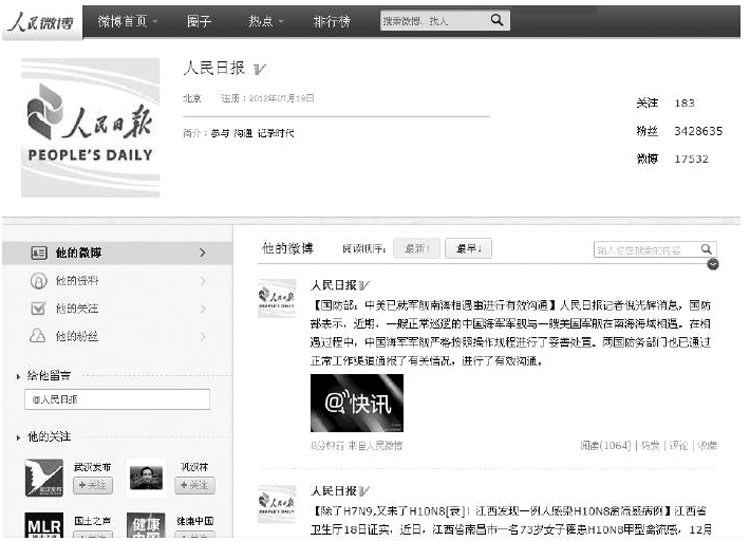Image resolution: width=750 pixels, height=541 pixels.
Task: Expand the 热点 dropdown menu
Action: click(x=265, y=21)
